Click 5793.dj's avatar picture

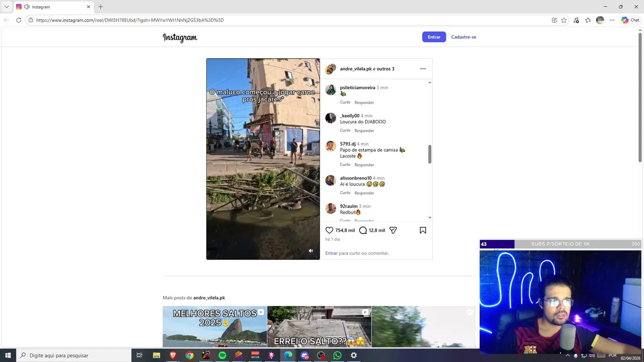331,146
